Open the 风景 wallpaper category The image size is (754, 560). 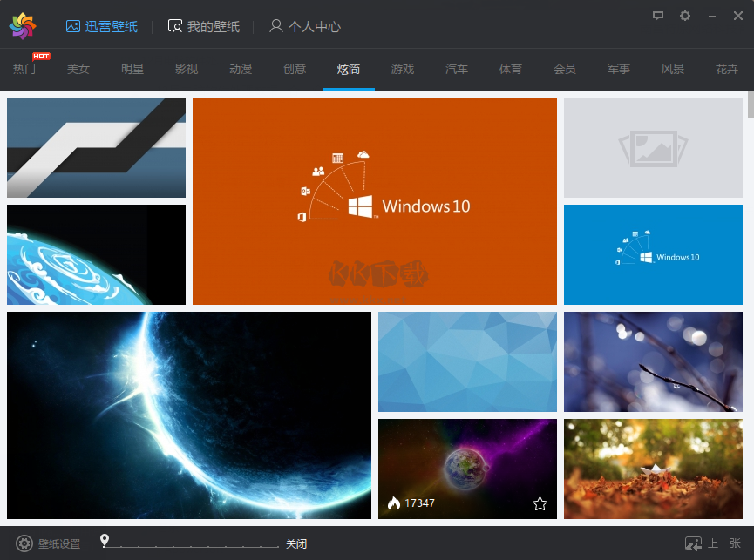673,69
